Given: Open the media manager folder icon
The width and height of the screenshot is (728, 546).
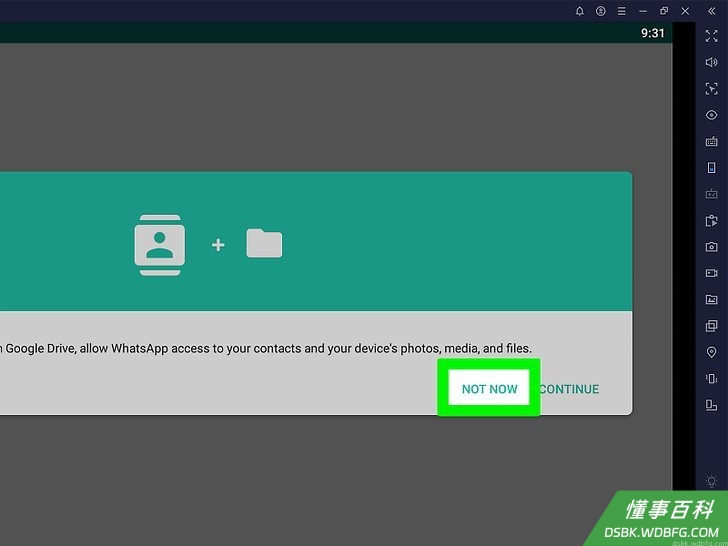Looking at the screenshot, I should (711, 299).
